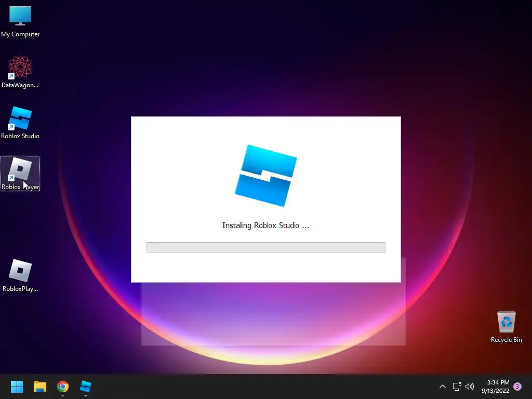Open Google Chrome from the taskbar
Viewport: 532px width, 399px height.
(x=63, y=387)
